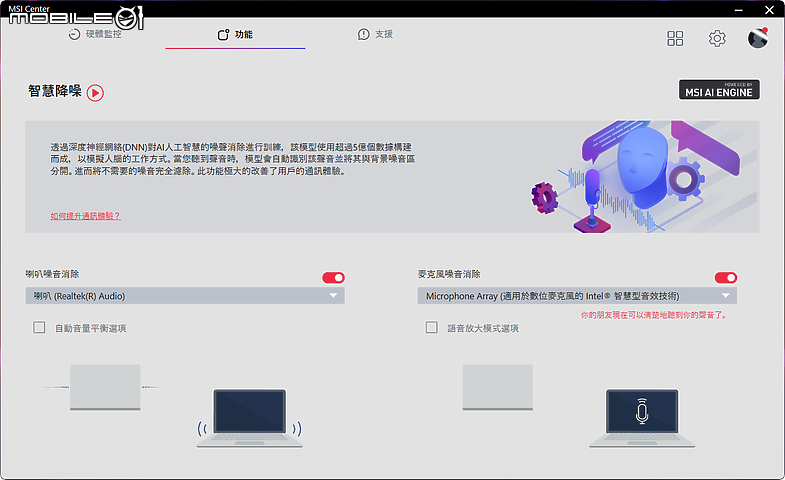Check 語音放大模式選項 checkbox
785x480 pixels.
(x=432, y=327)
